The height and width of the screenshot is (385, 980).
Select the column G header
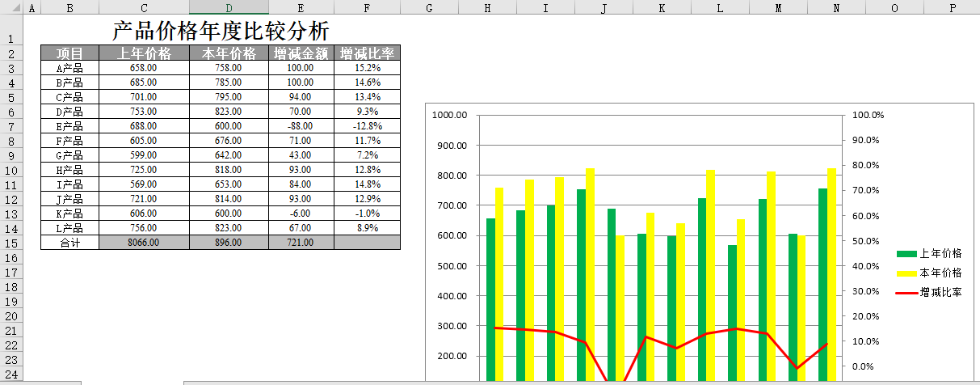(x=429, y=7)
